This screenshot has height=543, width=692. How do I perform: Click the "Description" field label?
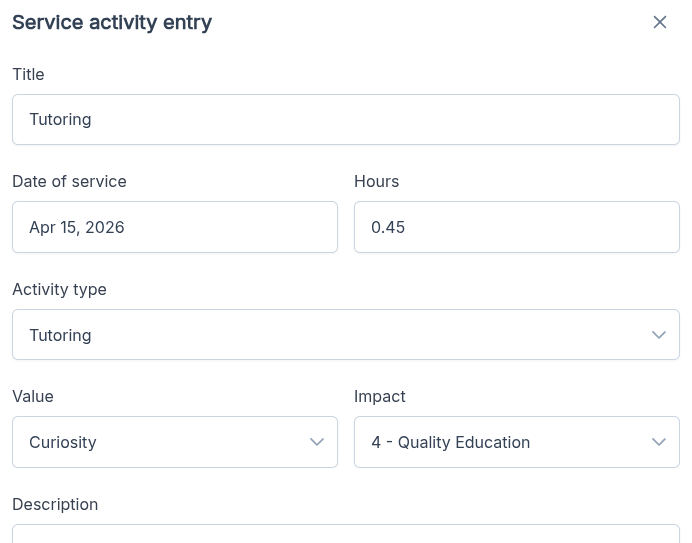(55, 504)
